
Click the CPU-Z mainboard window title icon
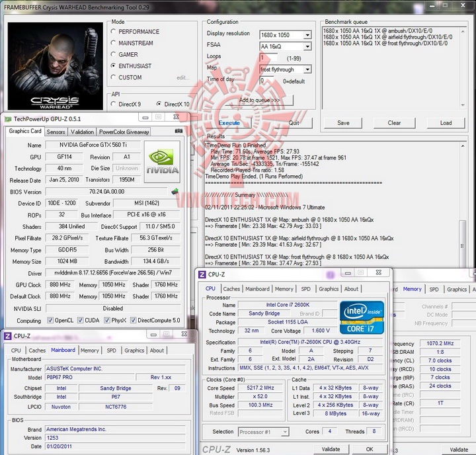pyautogui.click(x=7, y=336)
